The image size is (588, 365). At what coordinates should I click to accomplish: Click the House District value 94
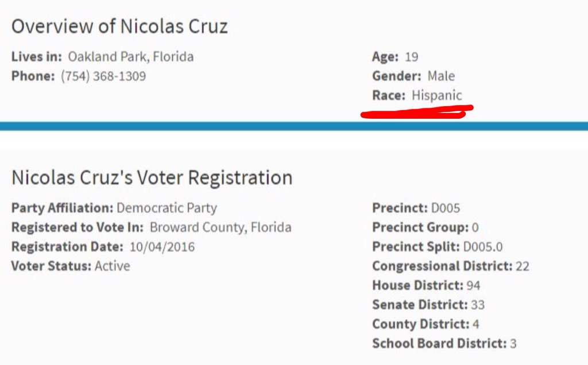tap(474, 285)
